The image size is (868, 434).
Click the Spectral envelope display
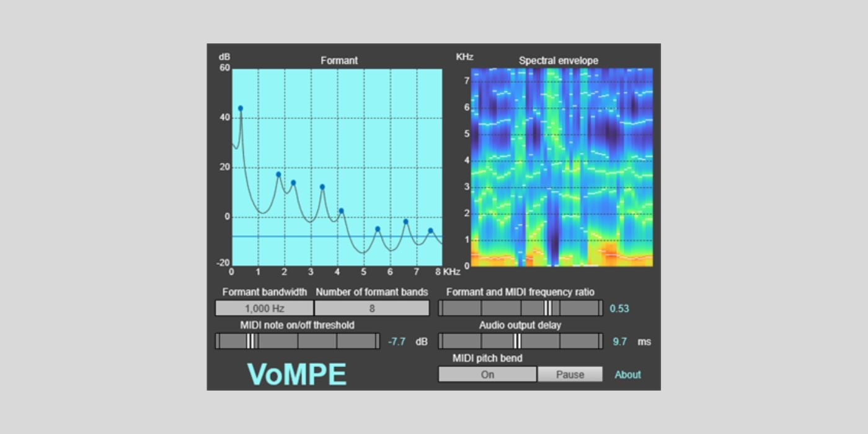[x=561, y=167]
